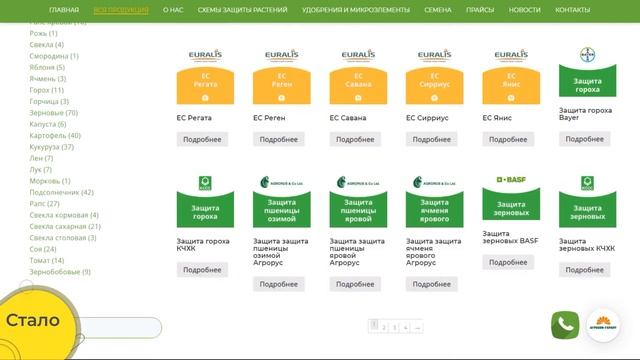Open ВСЯ ПРОДУКЦИЯ menu item

(x=121, y=10)
